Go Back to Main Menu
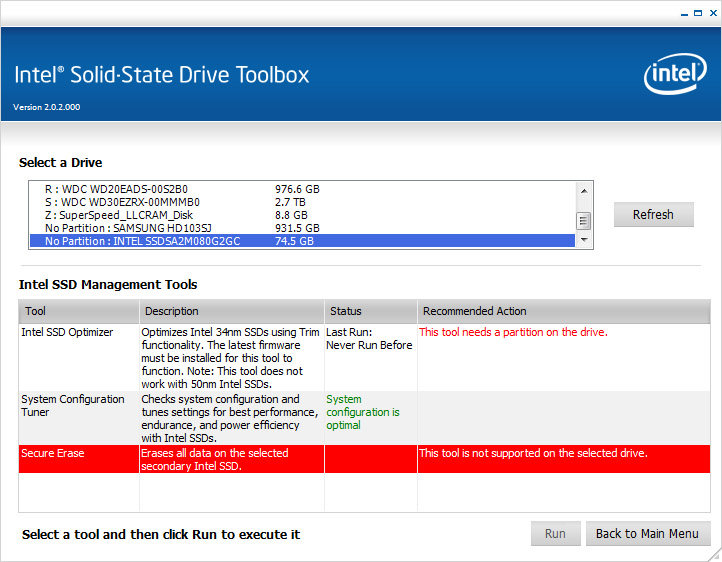Screen dimensions: 722x562 click(647, 533)
